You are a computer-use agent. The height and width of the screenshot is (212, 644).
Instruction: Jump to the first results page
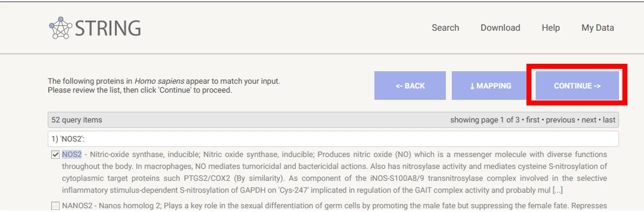(x=532, y=120)
